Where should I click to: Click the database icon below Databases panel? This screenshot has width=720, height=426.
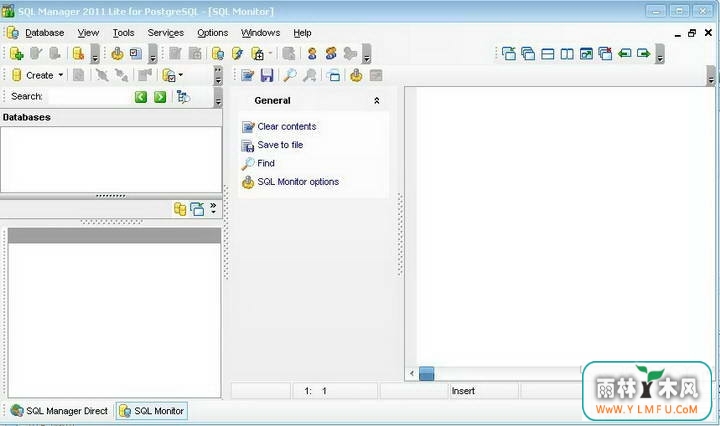[x=180, y=209]
